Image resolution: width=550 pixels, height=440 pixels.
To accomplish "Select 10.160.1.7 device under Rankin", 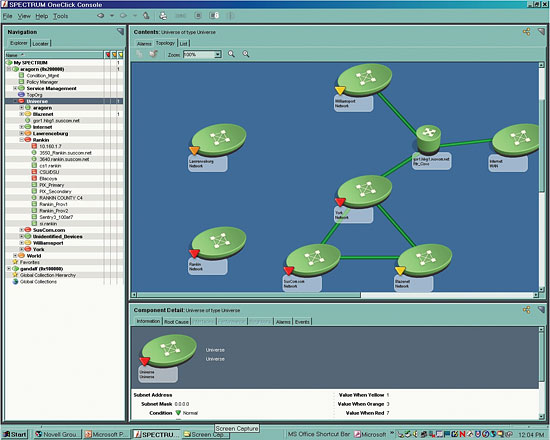I will (50, 146).
